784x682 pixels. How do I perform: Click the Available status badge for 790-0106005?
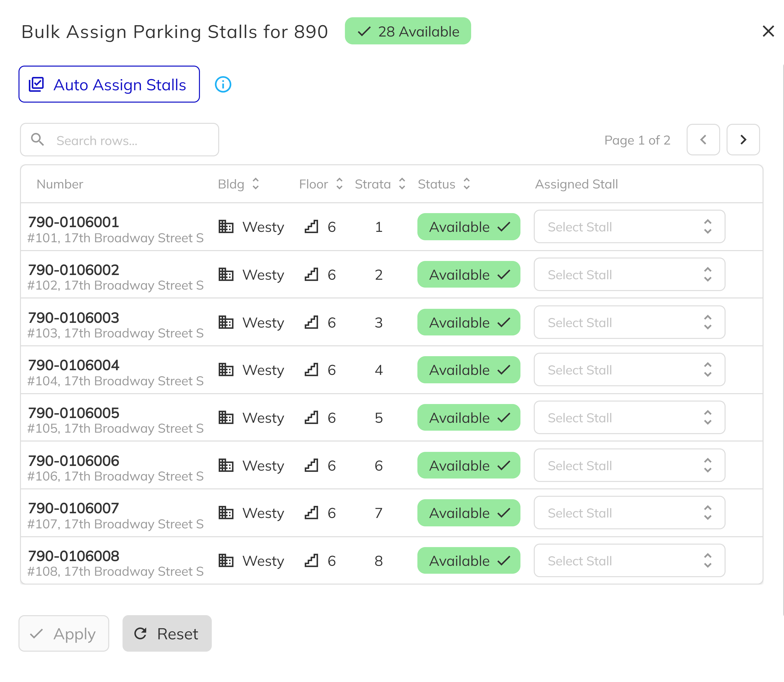(468, 417)
